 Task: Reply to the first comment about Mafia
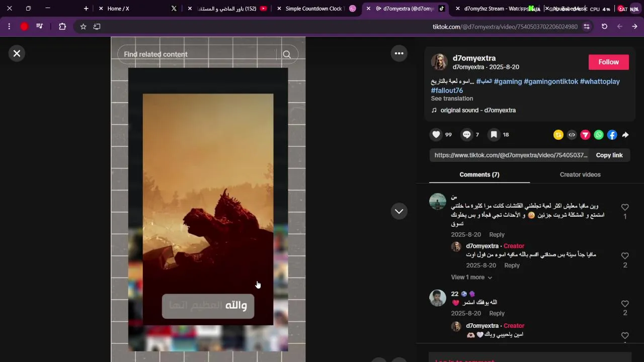point(497,234)
